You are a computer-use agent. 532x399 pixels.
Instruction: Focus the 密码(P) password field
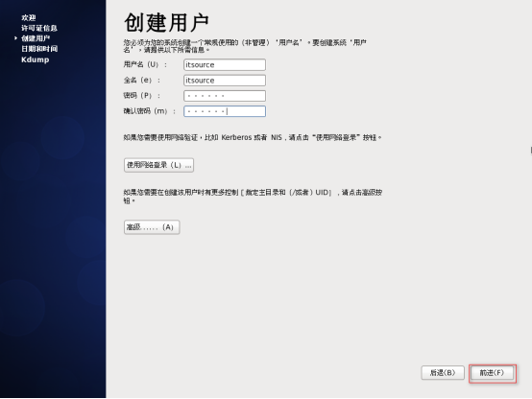pyautogui.click(x=225, y=96)
